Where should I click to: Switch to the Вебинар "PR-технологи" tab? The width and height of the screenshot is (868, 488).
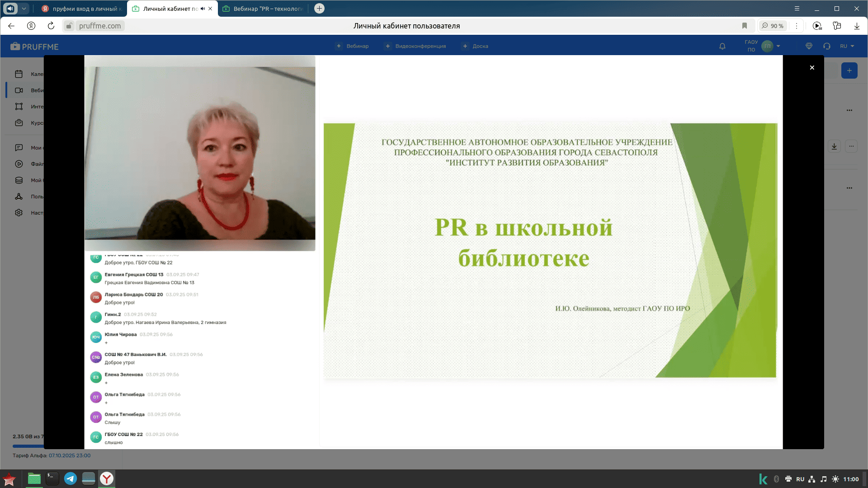tap(262, 9)
